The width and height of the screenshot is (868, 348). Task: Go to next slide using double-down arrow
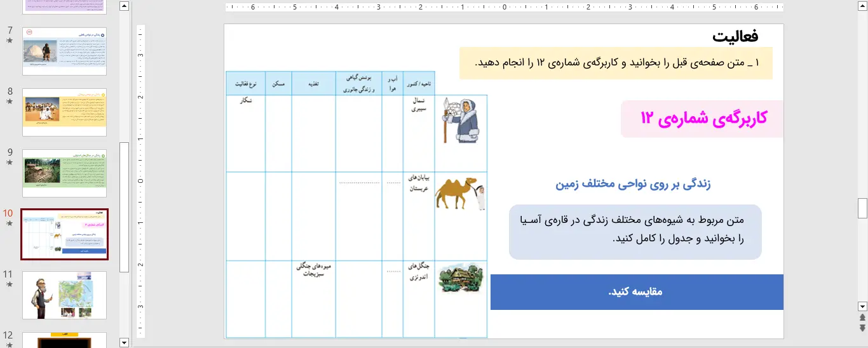(x=862, y=328)
